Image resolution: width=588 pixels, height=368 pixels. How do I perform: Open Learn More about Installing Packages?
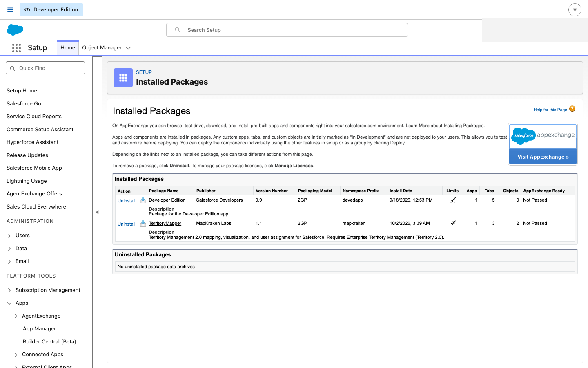coord(444,126)
